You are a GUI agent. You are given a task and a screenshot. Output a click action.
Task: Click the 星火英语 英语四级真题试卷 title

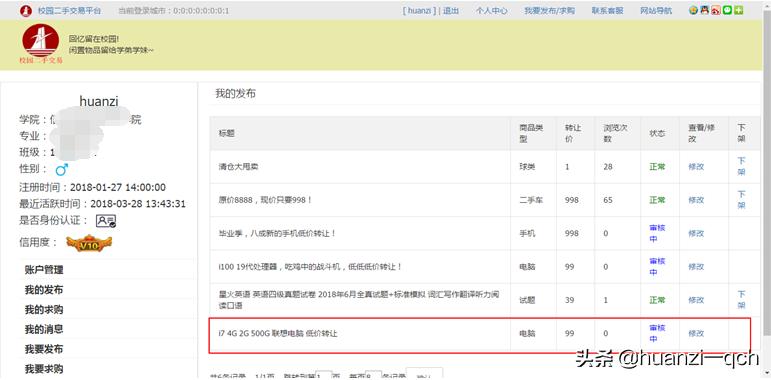coord(359,300)
